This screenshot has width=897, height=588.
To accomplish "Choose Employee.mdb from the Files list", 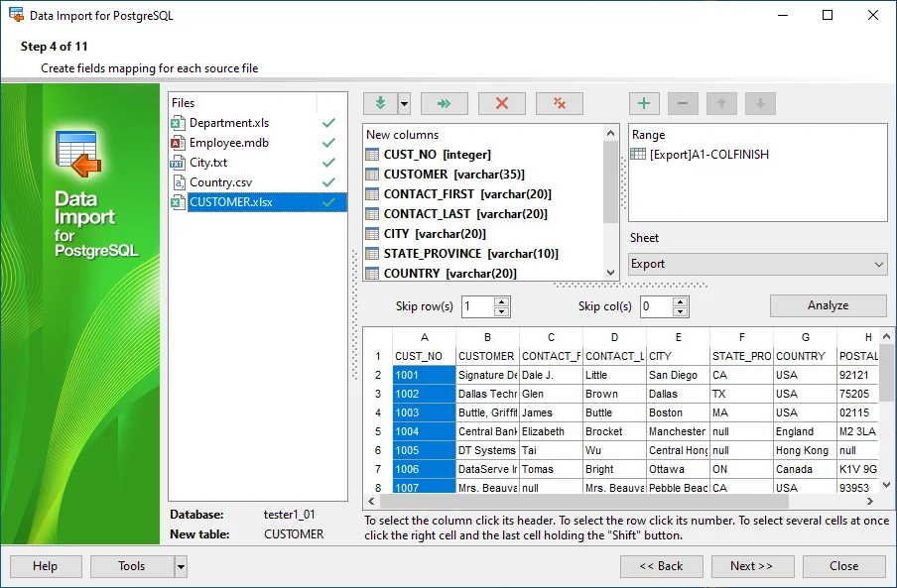I will [x=228, y=143].
